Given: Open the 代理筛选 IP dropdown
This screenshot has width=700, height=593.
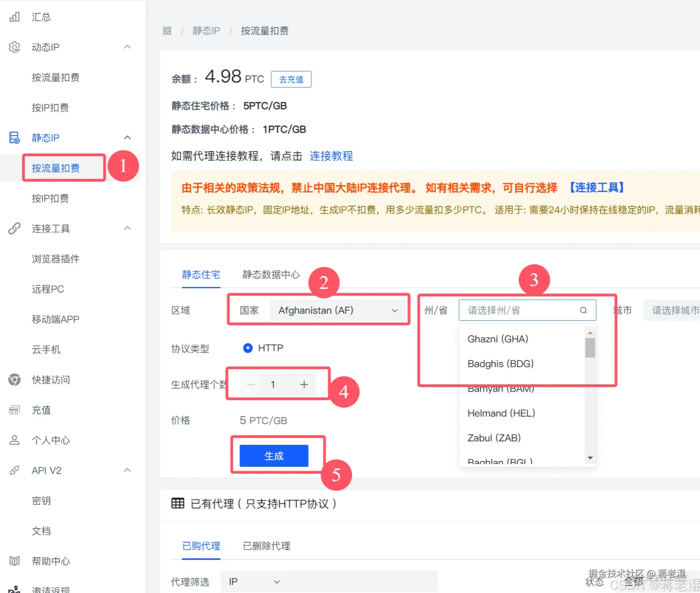Looking at the screenshot, I should pyautogui.click(x=254, y=581).
